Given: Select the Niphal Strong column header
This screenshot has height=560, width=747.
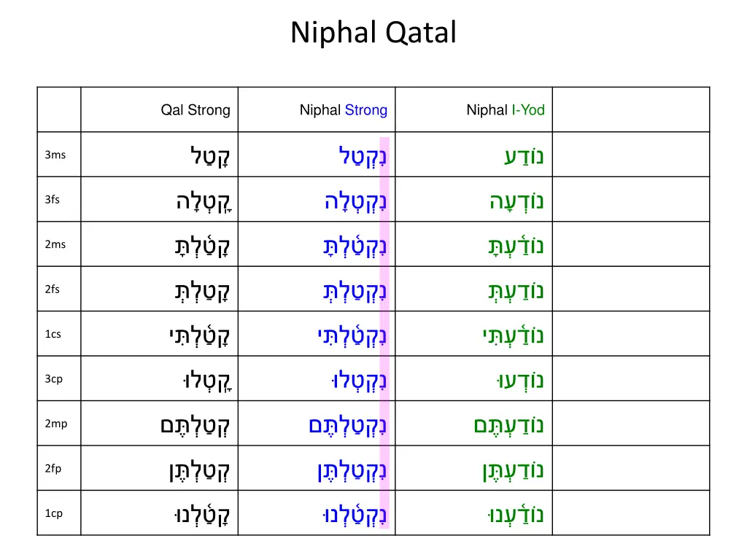Looking at the screenshot, I should point(344,110).
